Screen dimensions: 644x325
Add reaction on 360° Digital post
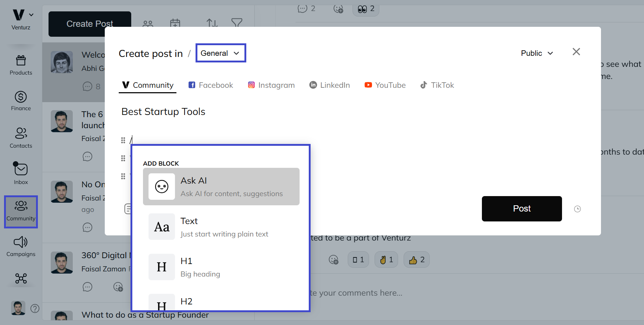[118, 287]
